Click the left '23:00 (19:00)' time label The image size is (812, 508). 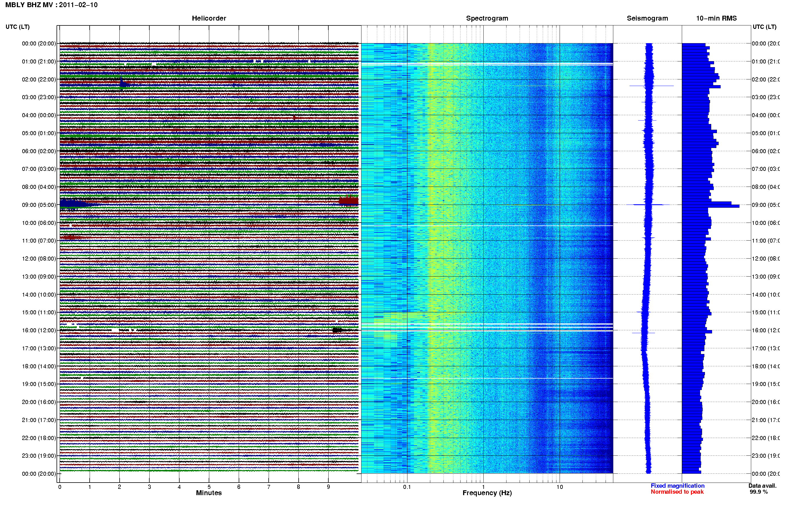pos(39,456)
